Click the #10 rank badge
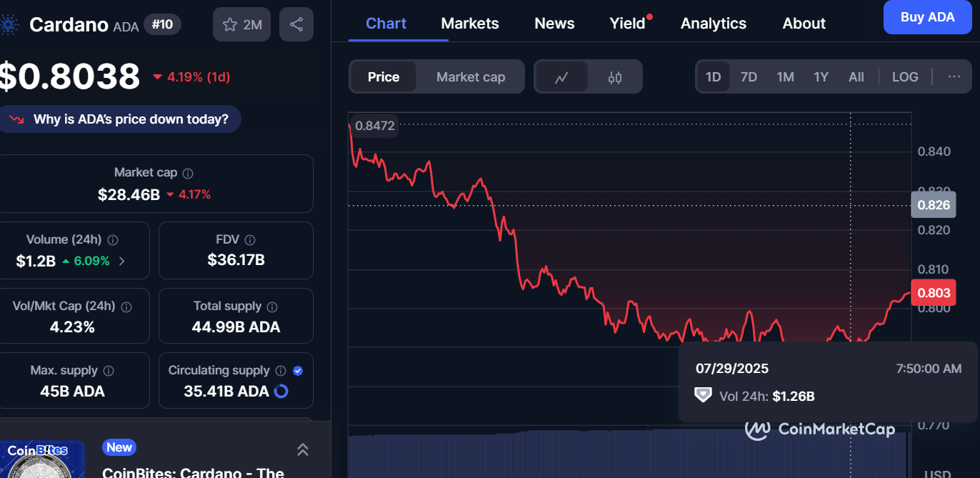 coord(162,24)
